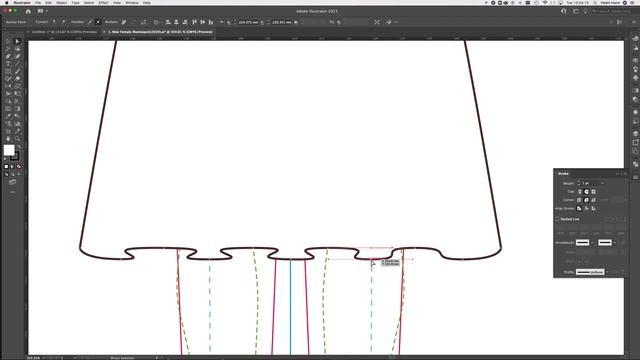Viewport: 640px width, 360px height.
Task: Choose Butt Cap in Stroke panel
Action: click(x=580, y=191)
